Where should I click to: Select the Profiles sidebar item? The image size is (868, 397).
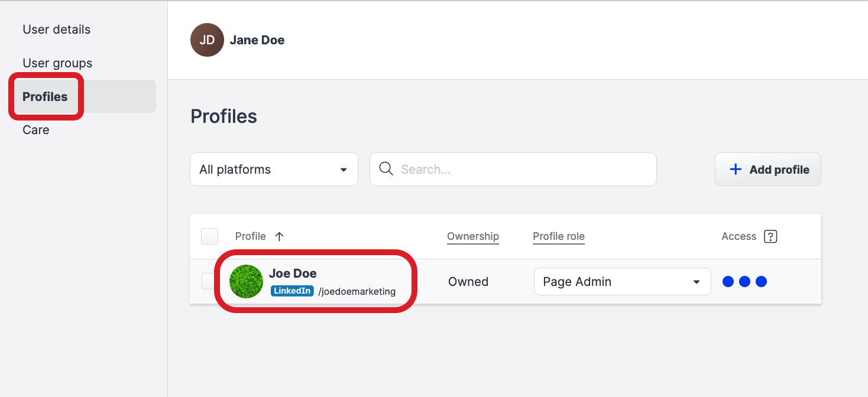pyautogui.click(x=46, y=97)
